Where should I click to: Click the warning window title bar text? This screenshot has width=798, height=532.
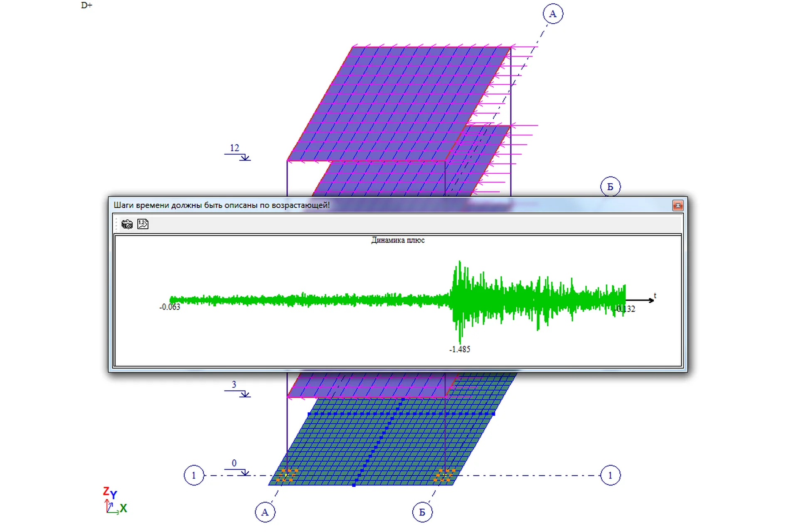tap(222, 205)
